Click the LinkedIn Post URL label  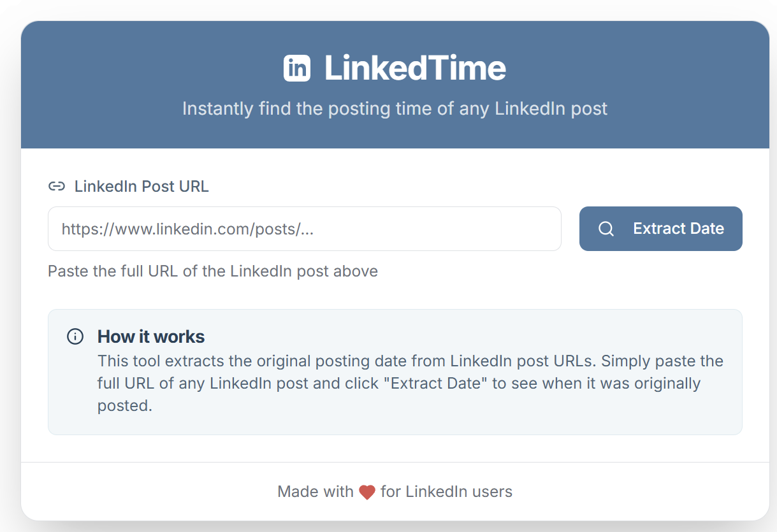142,187
